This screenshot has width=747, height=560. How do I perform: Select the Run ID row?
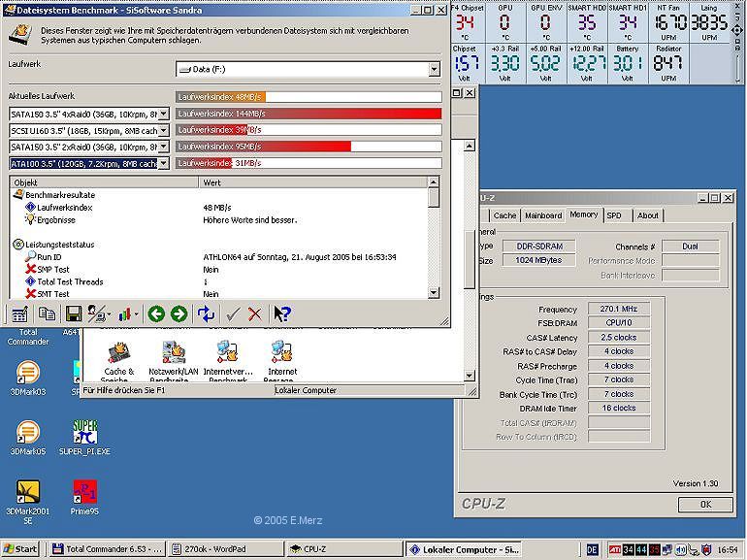[218, 257]
